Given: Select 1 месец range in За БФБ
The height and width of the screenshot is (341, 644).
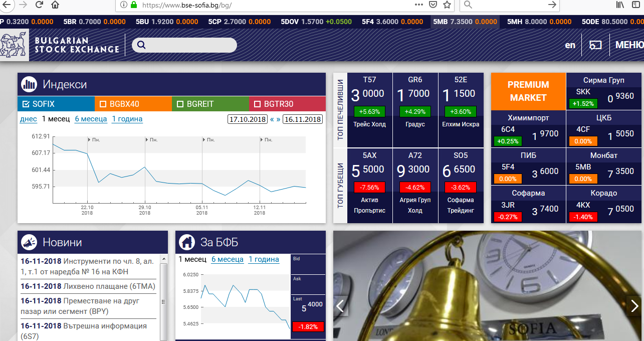Looking at the screenshot, I should point(192,259).
